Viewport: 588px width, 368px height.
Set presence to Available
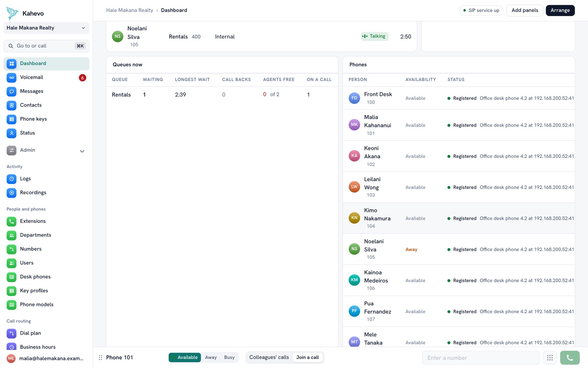click(185, 357)
